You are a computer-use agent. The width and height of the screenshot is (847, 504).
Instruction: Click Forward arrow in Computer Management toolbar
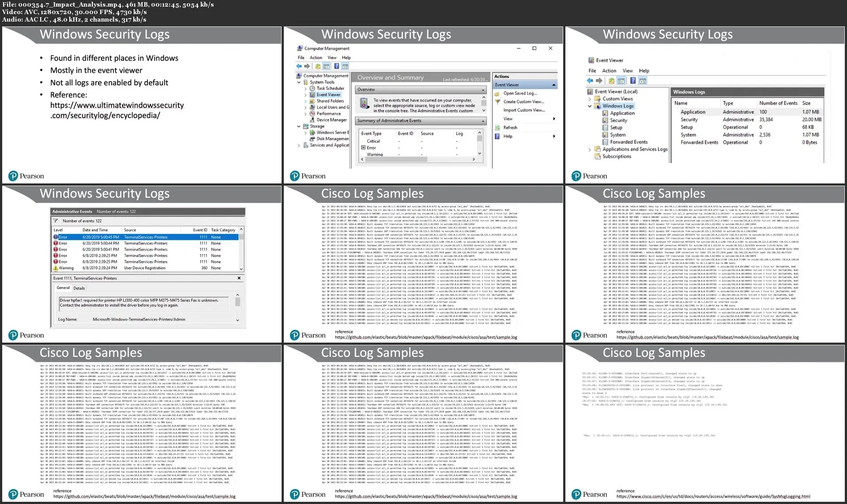(x=307, y=66)
